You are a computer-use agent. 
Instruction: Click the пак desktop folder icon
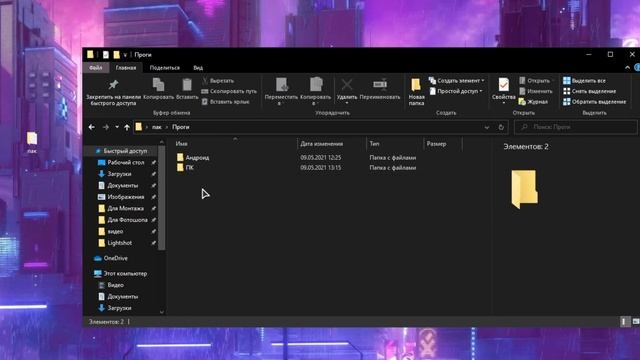coord(32,142)
